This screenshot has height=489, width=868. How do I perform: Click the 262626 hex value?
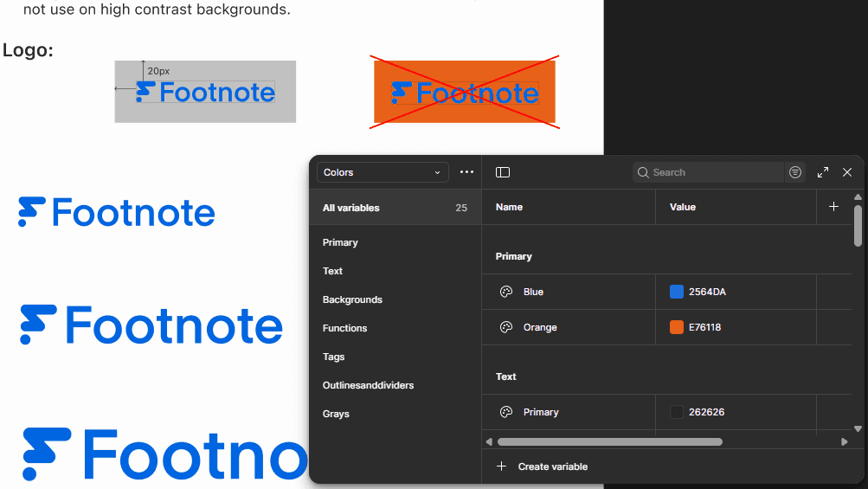click(x=706, y=412)
